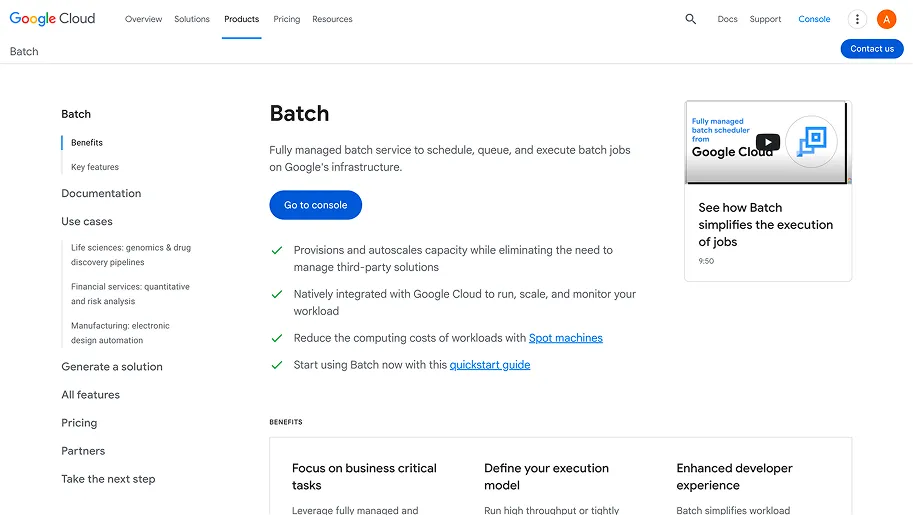Screen dimensions: 913x515
Task: Select Batch heading in sidebar
Action: (76, 114)
